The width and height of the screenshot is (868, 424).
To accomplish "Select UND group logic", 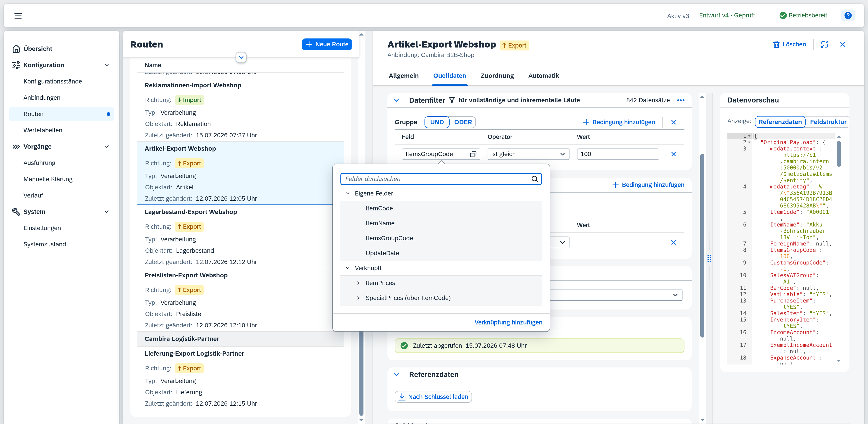I will (437, 122).
